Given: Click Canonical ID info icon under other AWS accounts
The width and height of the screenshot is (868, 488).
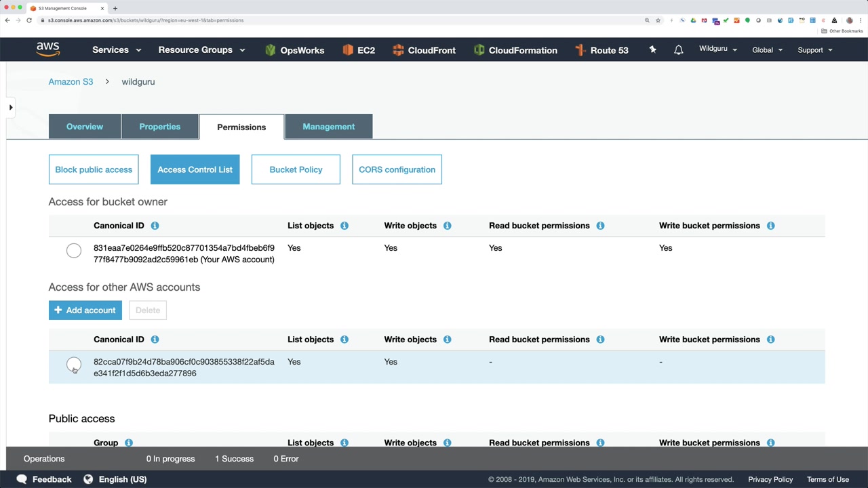Looking at the screenshot, I should point(155,340).
